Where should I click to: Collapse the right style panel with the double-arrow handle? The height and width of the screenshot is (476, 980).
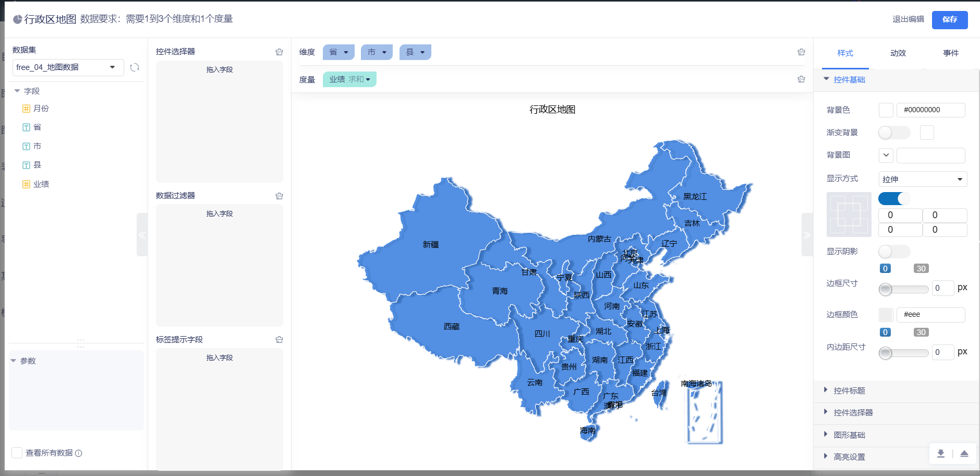pyautogui.click(x=807, y=235)
